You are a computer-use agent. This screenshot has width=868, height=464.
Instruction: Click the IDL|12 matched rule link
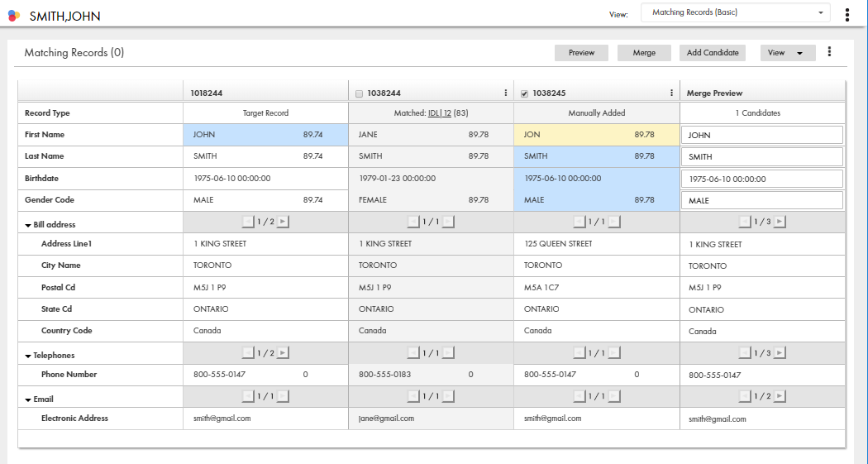pos(440,112)
